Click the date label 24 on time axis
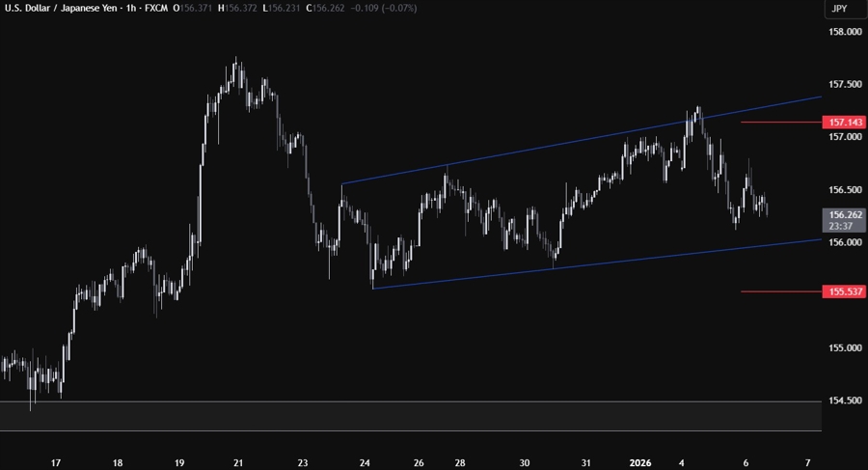This screenshot has height=470, width=868. point(365,463)
